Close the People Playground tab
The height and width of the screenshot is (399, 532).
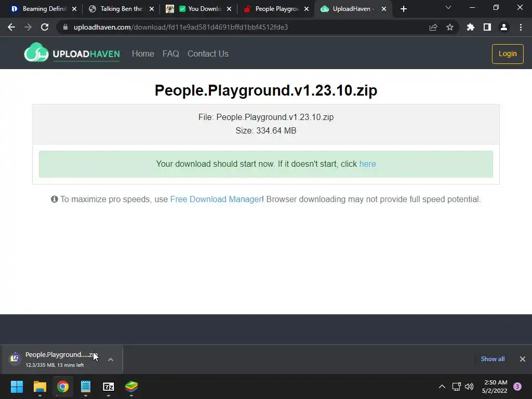[307, 9]
